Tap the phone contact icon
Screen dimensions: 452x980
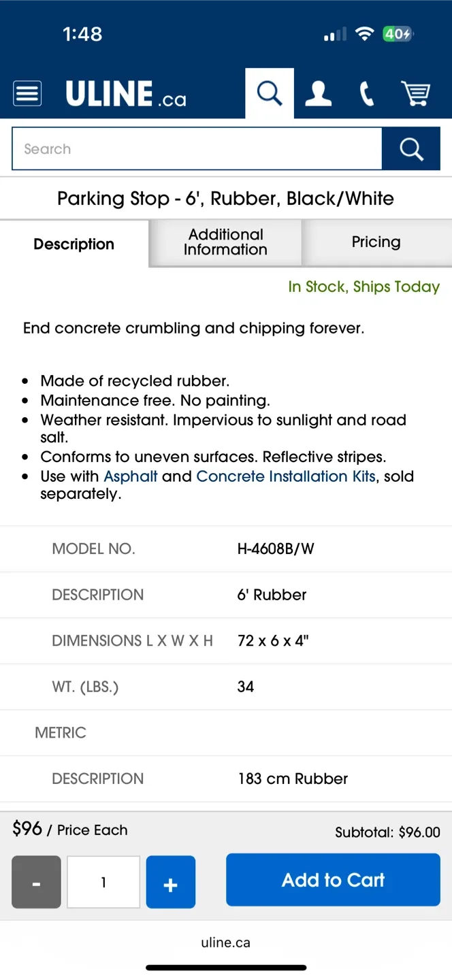pyautogui.click(x=367, y=93)
